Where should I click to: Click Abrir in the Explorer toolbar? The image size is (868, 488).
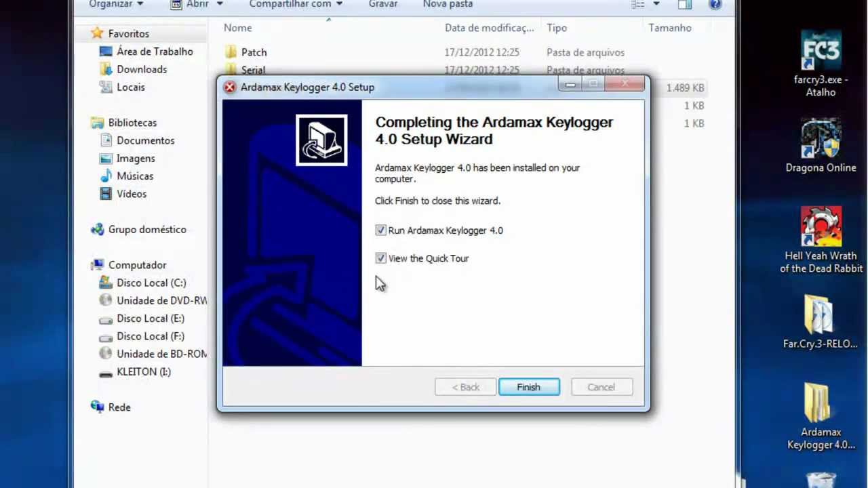[196, 4]
